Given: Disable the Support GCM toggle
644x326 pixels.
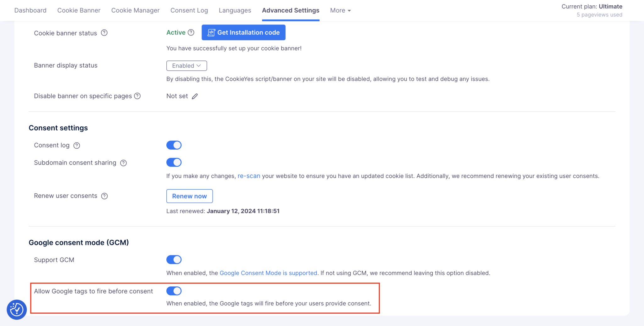Looking at the screenshot, I should point(174,259).
